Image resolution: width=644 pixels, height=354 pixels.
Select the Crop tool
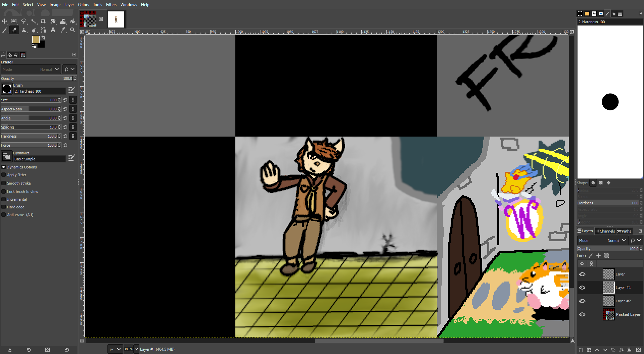click(x=43, y=21)
